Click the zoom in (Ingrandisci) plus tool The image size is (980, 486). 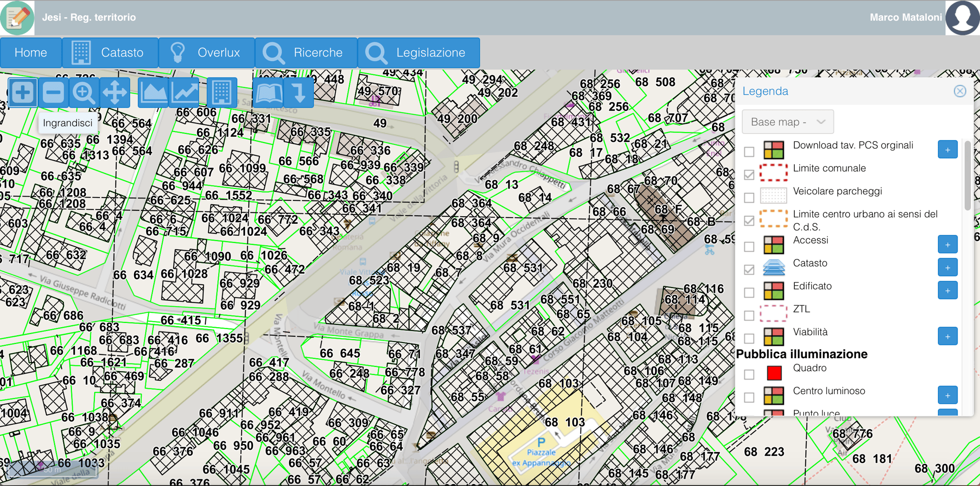22,92
